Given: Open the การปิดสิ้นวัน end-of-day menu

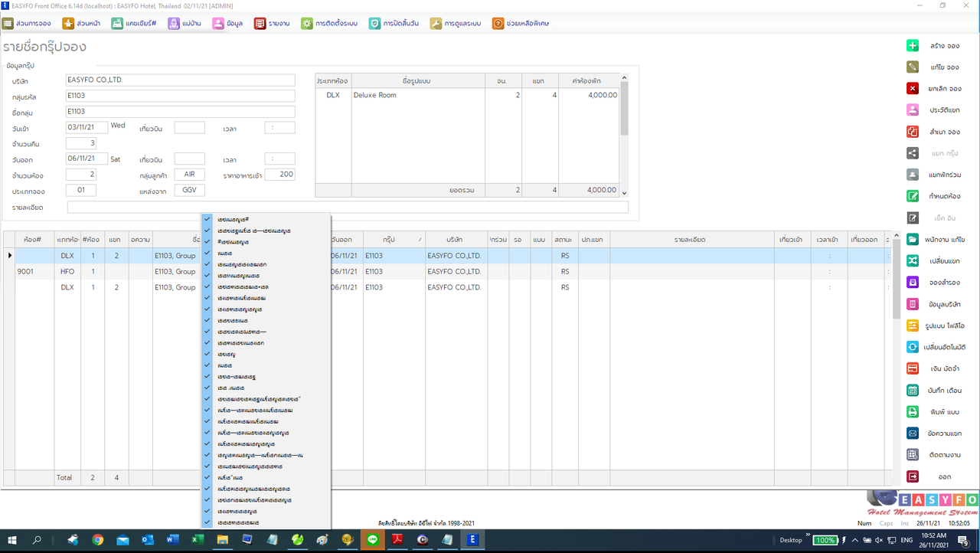Looking at the screenshot, I should point(394,24).
